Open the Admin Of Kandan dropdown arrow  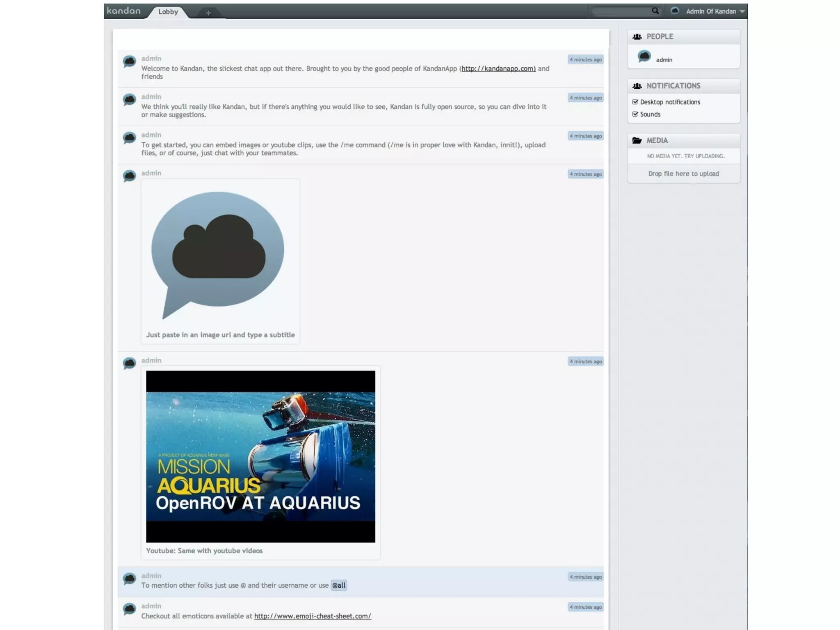click(x=742, y=11)
